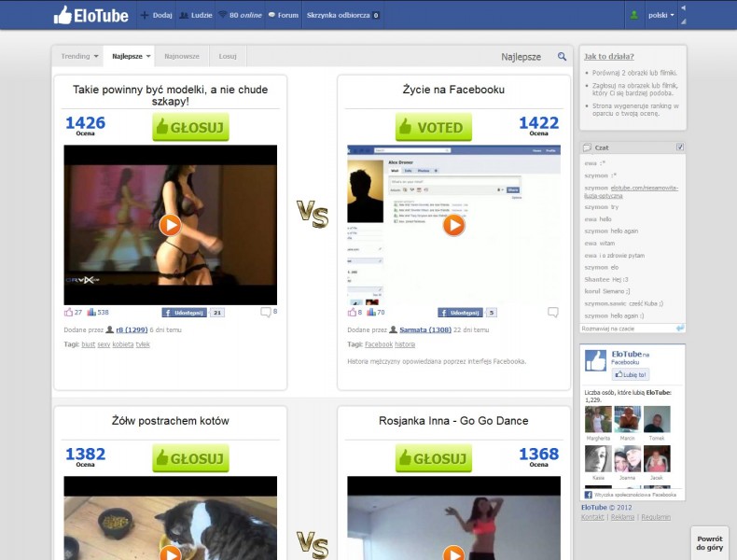
Task: Vote GŁOSUJ for Żółw postrachem kotów
Action: click(x=190, y=458)
